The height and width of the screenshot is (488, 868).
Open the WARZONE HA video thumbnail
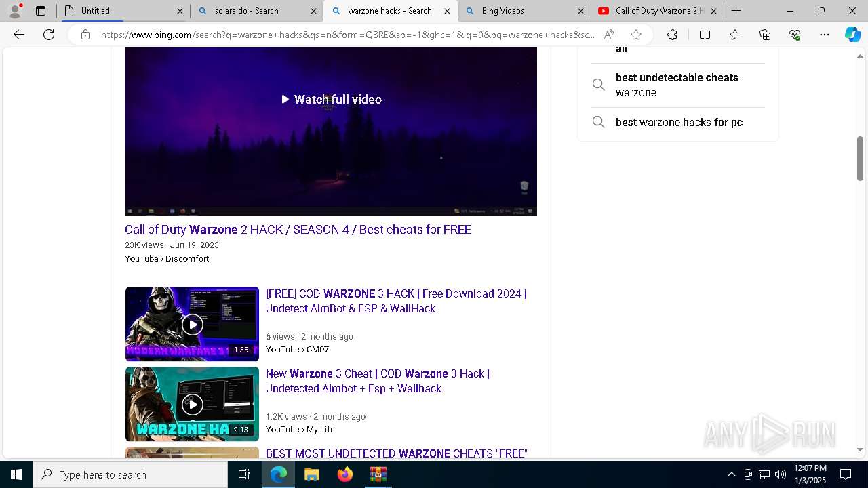tap(192, 404)
